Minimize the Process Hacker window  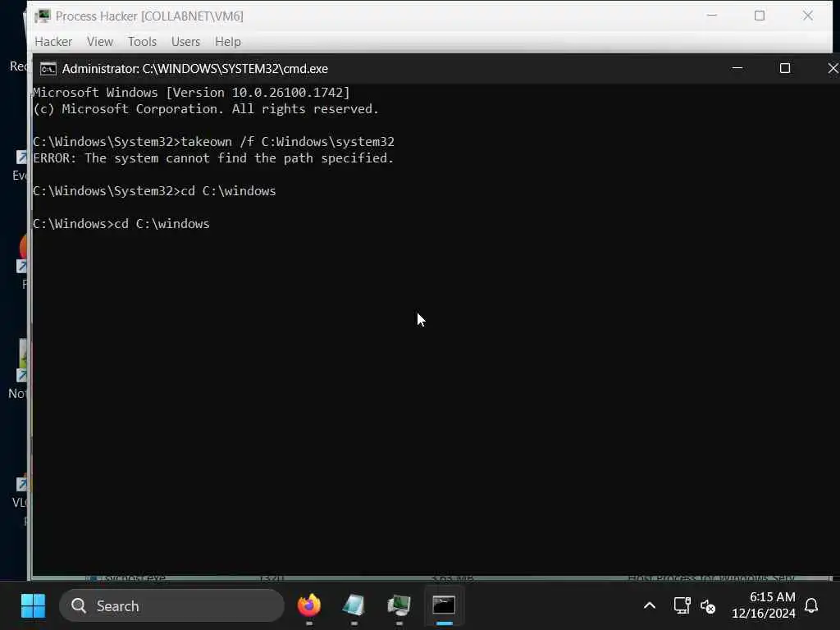[711, 16]
